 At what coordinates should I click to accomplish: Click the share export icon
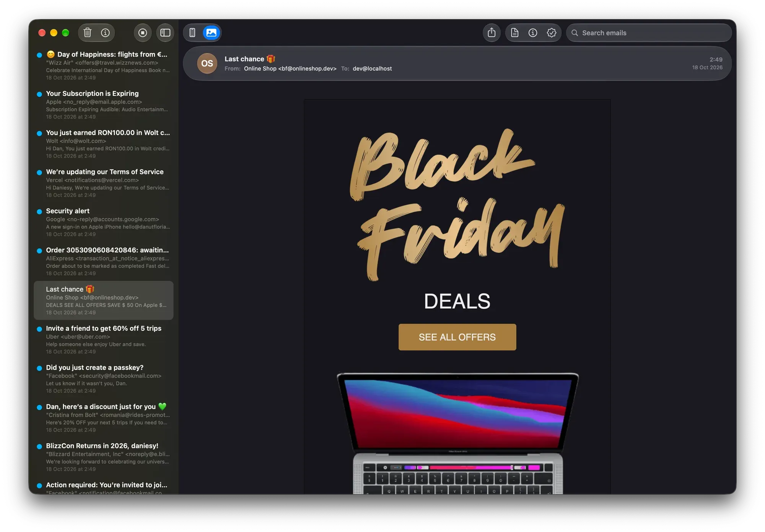pyautogui.click(x=492, y=33)
